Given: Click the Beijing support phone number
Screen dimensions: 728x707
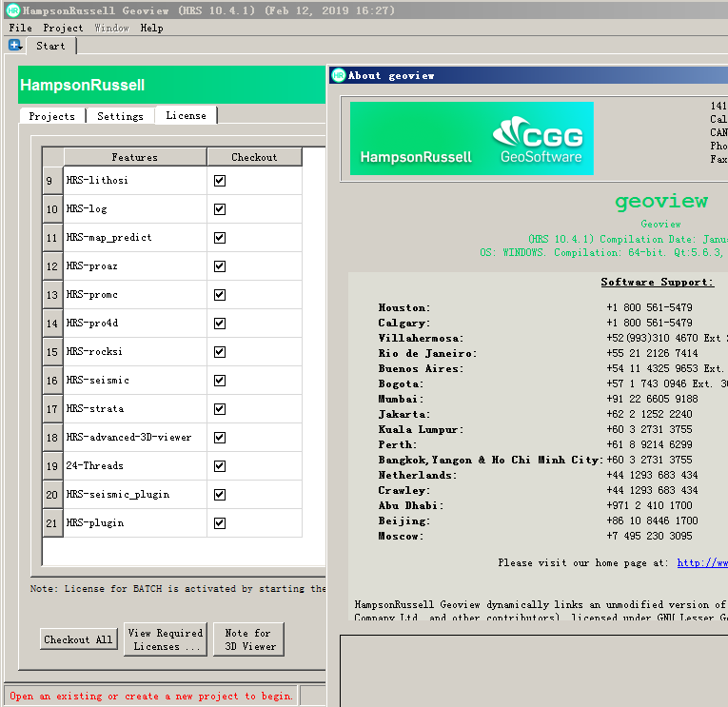Looking at the screenshot, I should click(652, 520).
